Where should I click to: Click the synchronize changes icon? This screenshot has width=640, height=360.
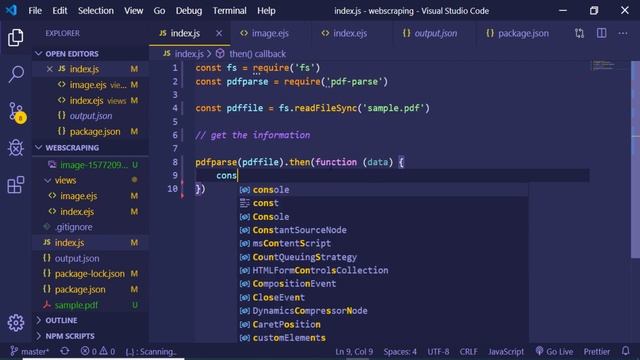point(64,351)
